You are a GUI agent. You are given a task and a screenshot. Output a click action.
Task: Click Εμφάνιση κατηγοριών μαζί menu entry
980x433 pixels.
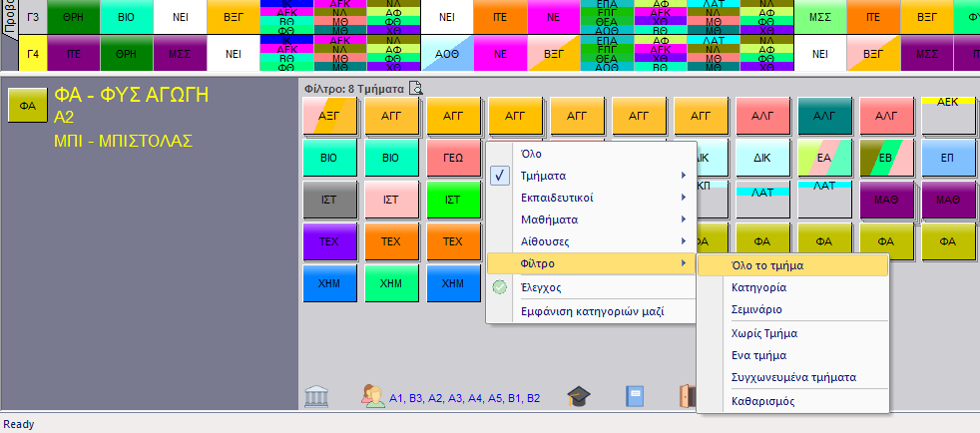pyautogui.click(x=593, y=311)
